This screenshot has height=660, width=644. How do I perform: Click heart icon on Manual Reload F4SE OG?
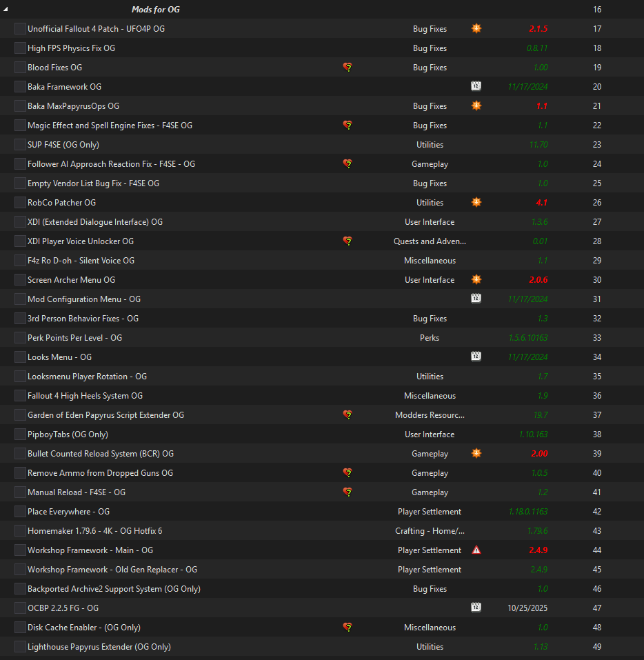click(x=348, y=492)
